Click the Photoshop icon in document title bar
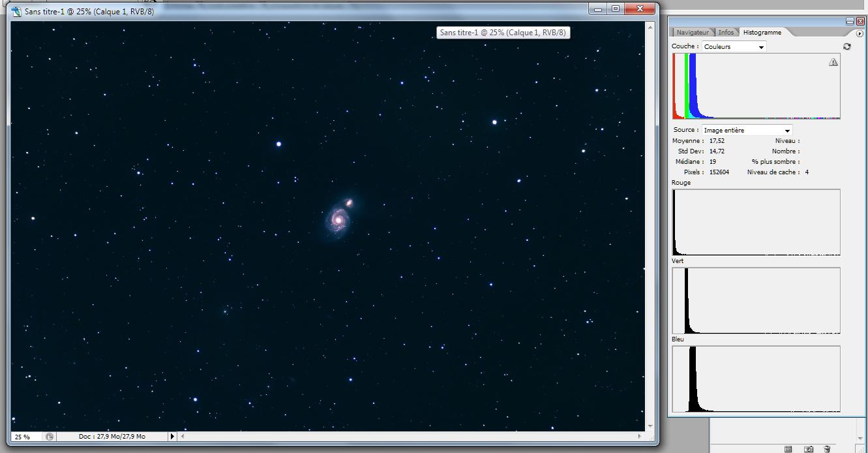The height and width of the screenshot is (453, 868). [16, 11]
